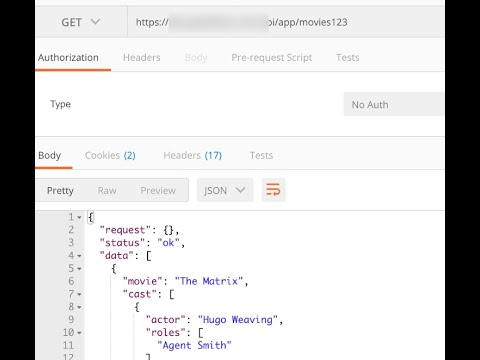The width and height of the screenshot is (480, 360).
Task: Click the "The Matrix" value text
Action: click(x=209, y=281)
